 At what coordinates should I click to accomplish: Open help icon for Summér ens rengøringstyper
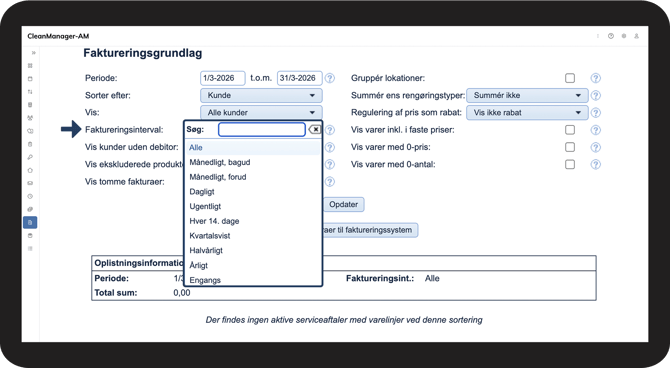pyautogui.click(x=595, y=95)
